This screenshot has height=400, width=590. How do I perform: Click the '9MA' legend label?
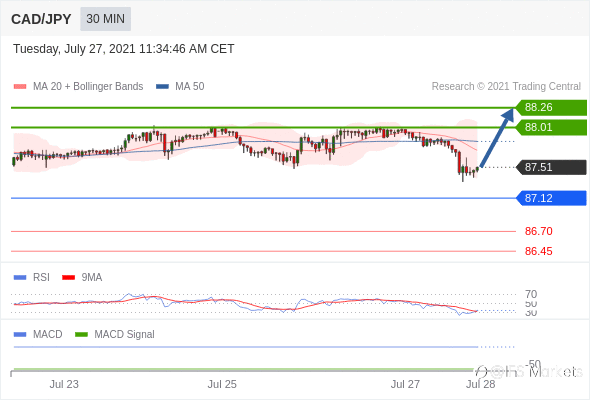[x=92, y=277]
